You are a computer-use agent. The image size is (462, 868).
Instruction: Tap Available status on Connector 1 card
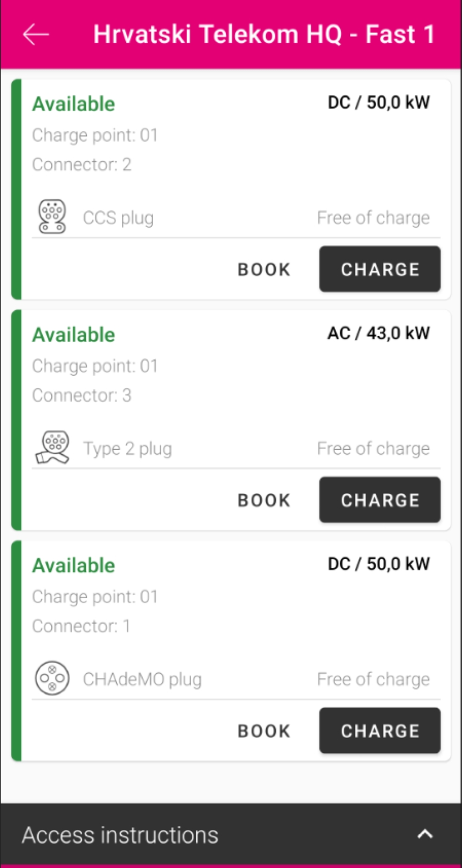73,565
